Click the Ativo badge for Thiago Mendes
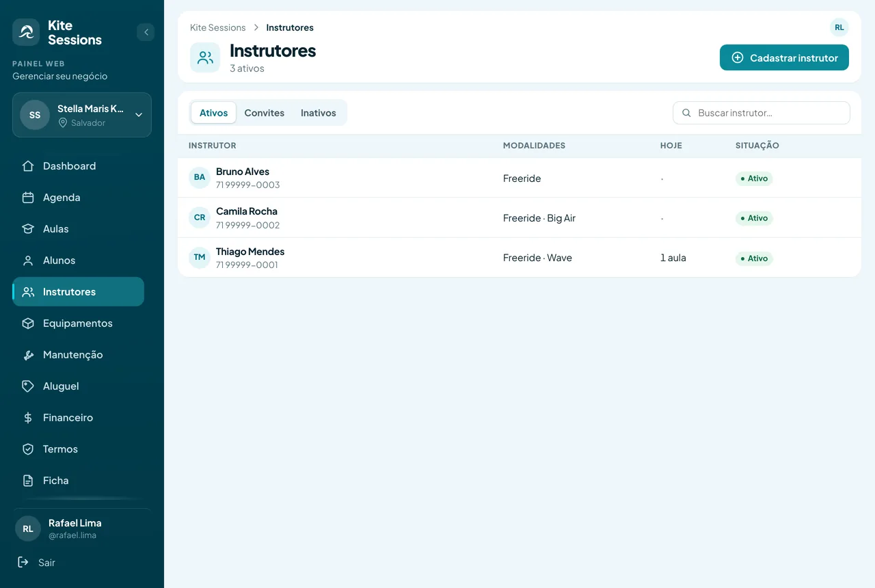The image size is (875, 588). [754, 258]
